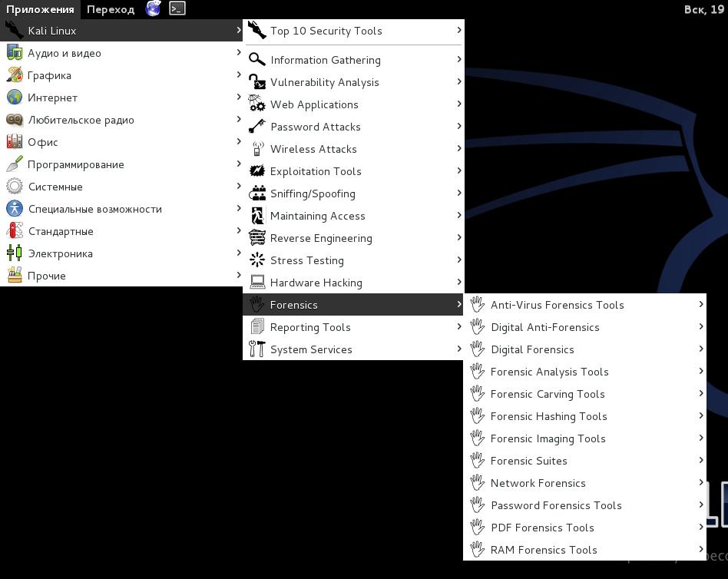Click the Exploitation Tools label
Viewport: 728px width, 579px height.
[316, 171]
